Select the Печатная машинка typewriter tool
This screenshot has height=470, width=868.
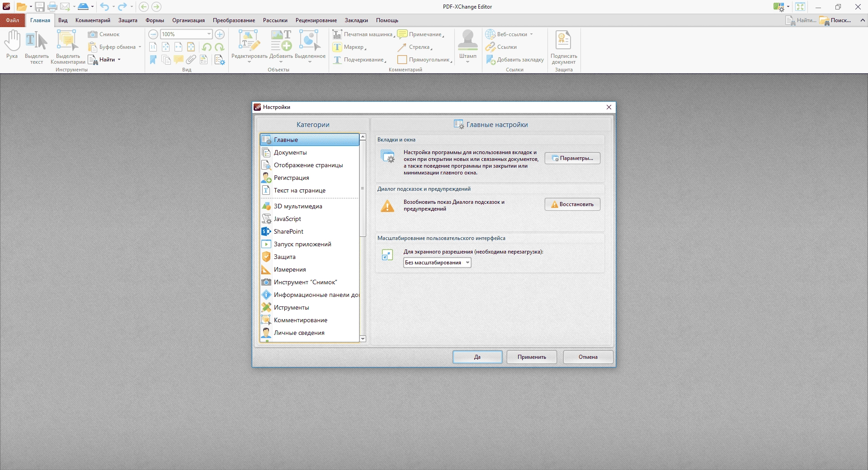click(363, 34)
